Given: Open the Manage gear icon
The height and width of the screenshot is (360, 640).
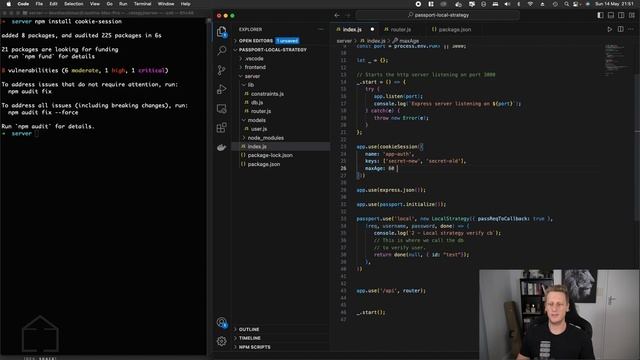Looking at the screenshot, I should [222, 341].
